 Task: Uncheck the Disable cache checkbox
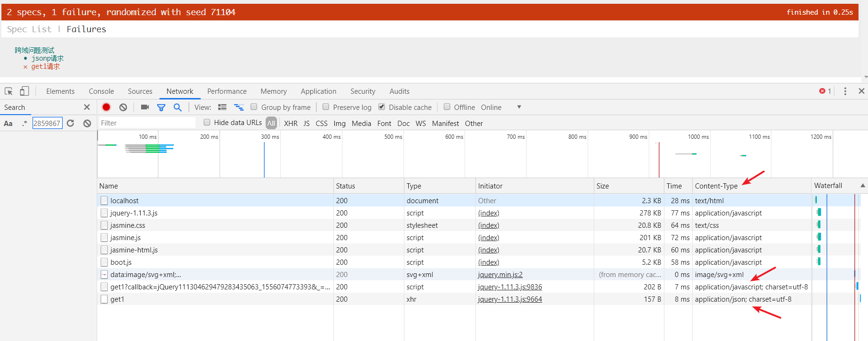click(x=382, y=107)
